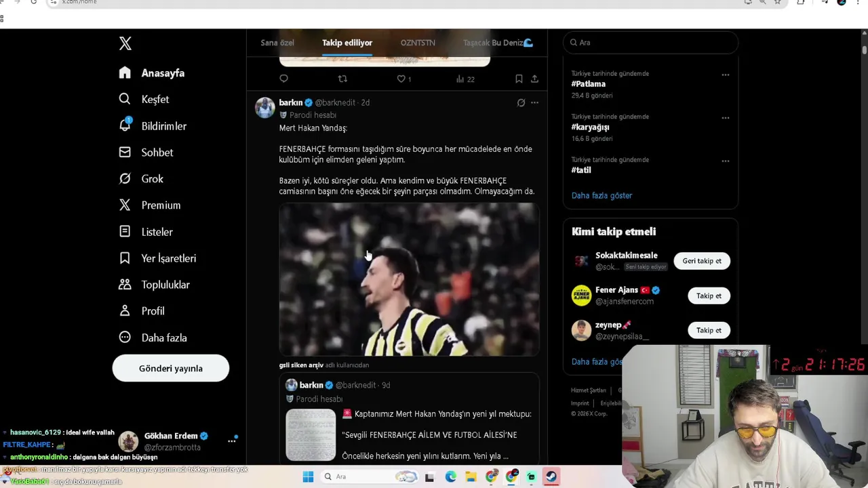Follow back Sokaktakimesale with Geri takip et
This screenshot has height=488, width=868.
[702, 261]
